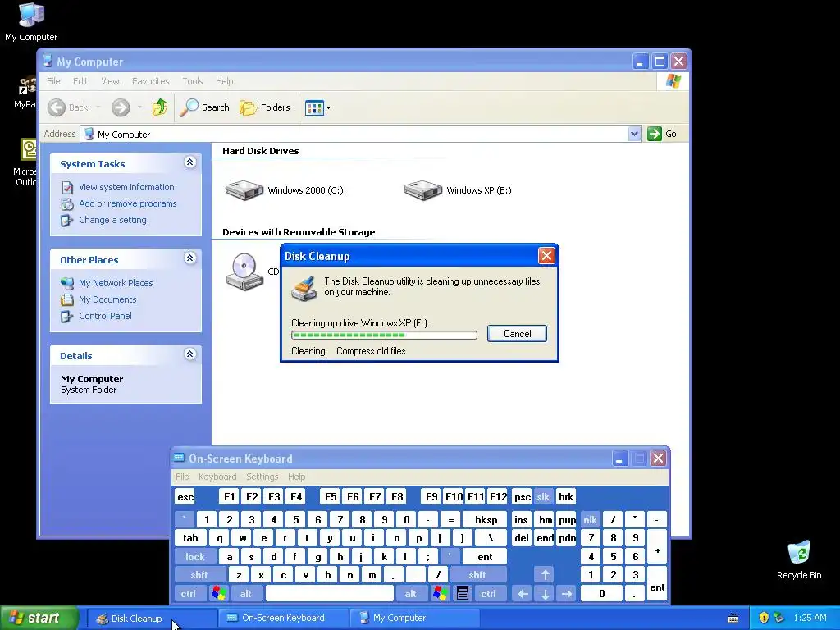Toggle the nlk (num lock) key
840x630 pixels.
pyautogui.click(x=591, y=519)
